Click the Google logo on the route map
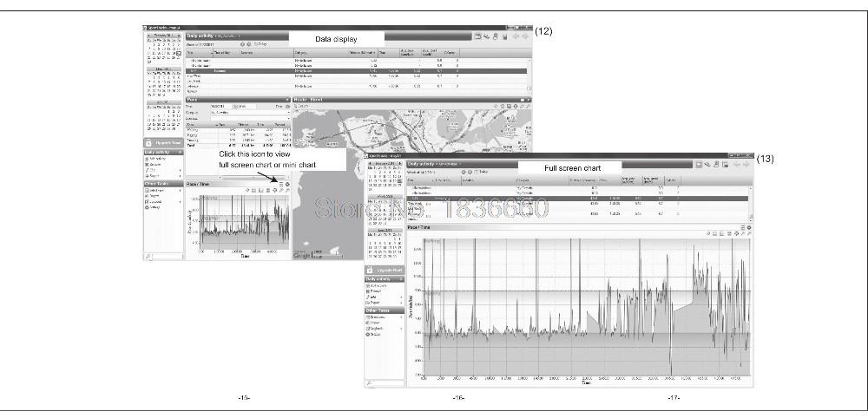 (x=302, y=255)
